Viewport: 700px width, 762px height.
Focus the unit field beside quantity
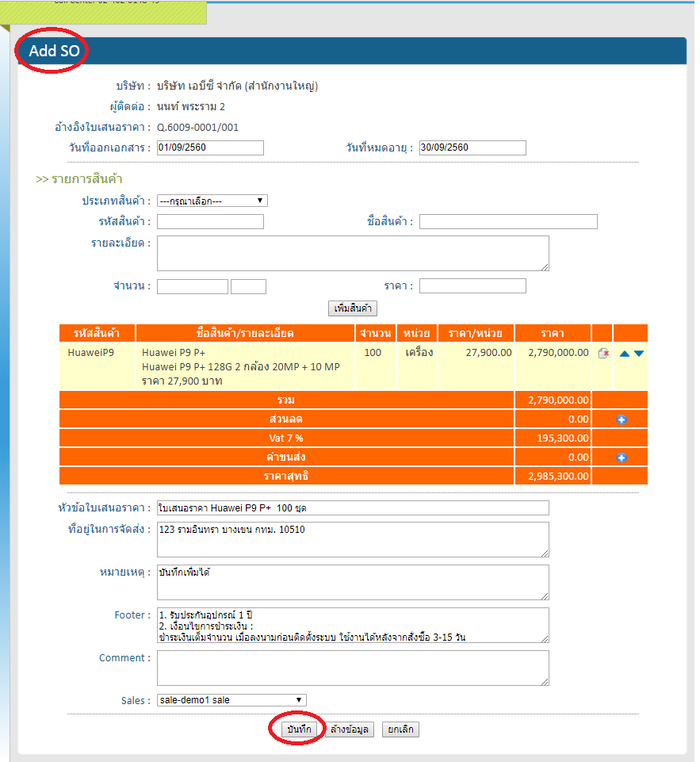248,286
